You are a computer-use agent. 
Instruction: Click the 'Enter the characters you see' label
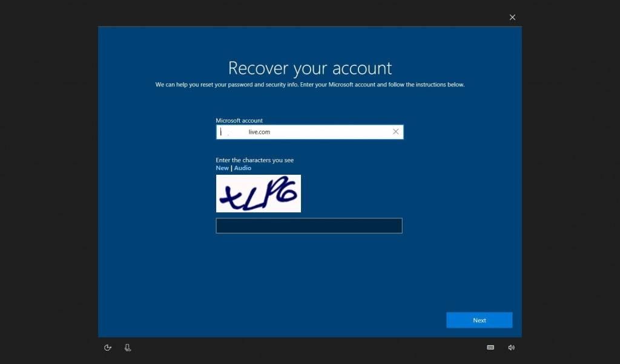click(x=255, y=160)
